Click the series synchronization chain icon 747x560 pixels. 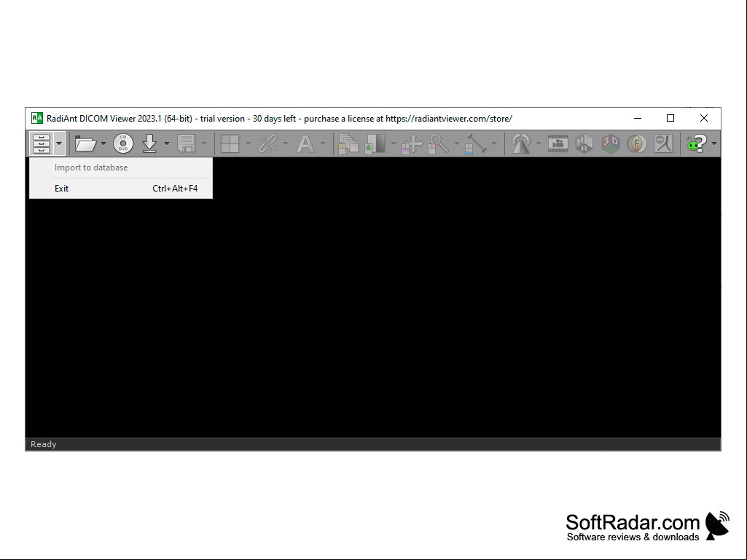click(267, 143)
